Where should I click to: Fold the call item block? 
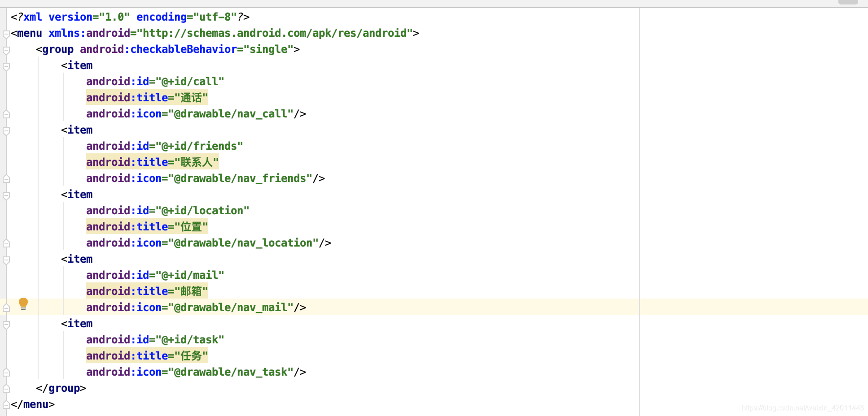pos(6,66)
